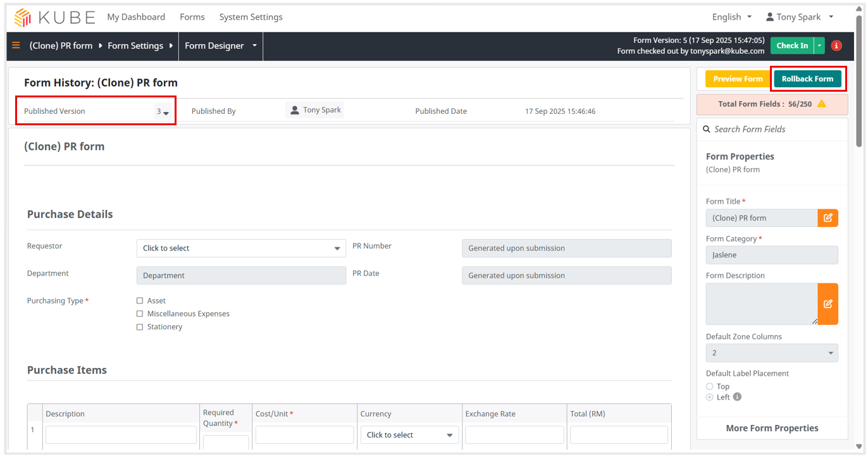Open the System Settings menu
Image resolution: width=868 pixels, height=456 pixels.
point(251,17)
